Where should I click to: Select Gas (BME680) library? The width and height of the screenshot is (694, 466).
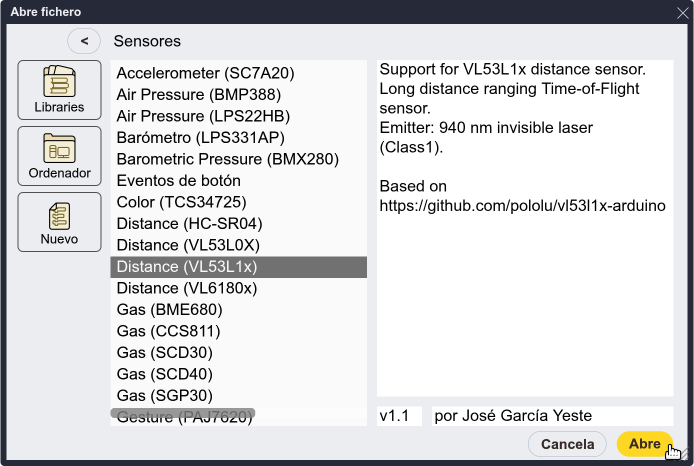tap(239, 310)
